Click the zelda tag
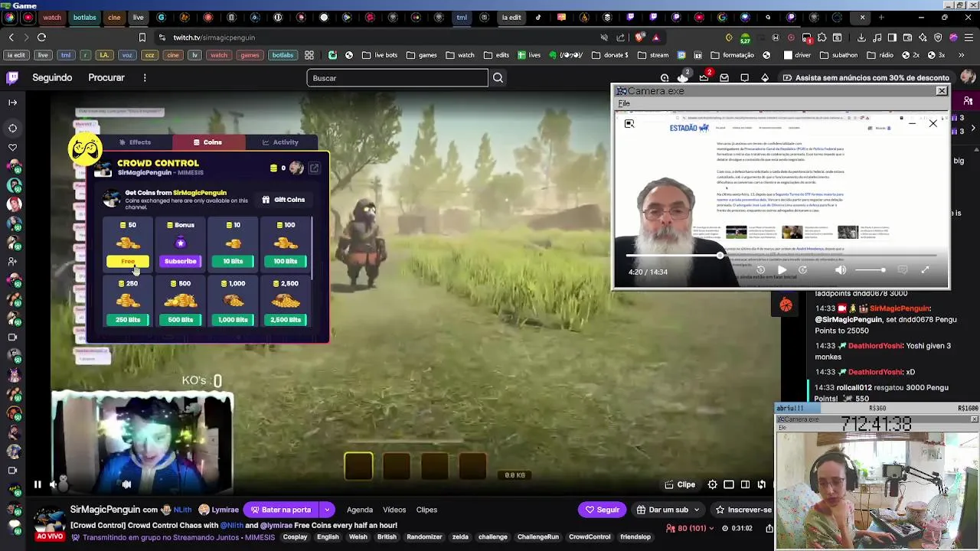This screenshot has width=980, height=551. coord(460,537)
